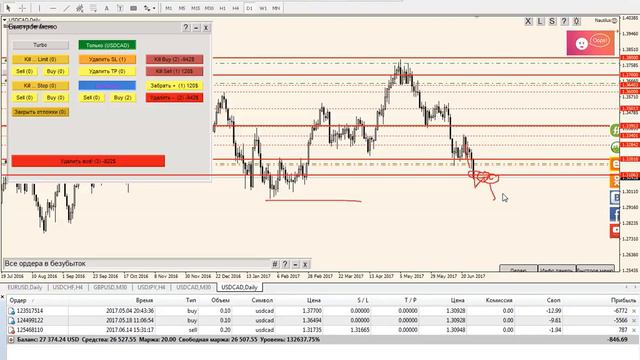Switch chart to M15 timeframe
Screen dimensions: 640x360
coord(196,8)
